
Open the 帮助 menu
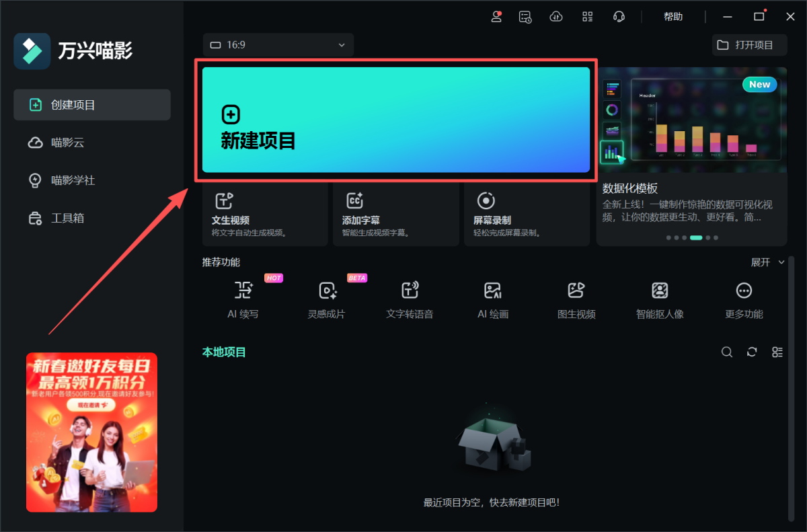(673, 17)
